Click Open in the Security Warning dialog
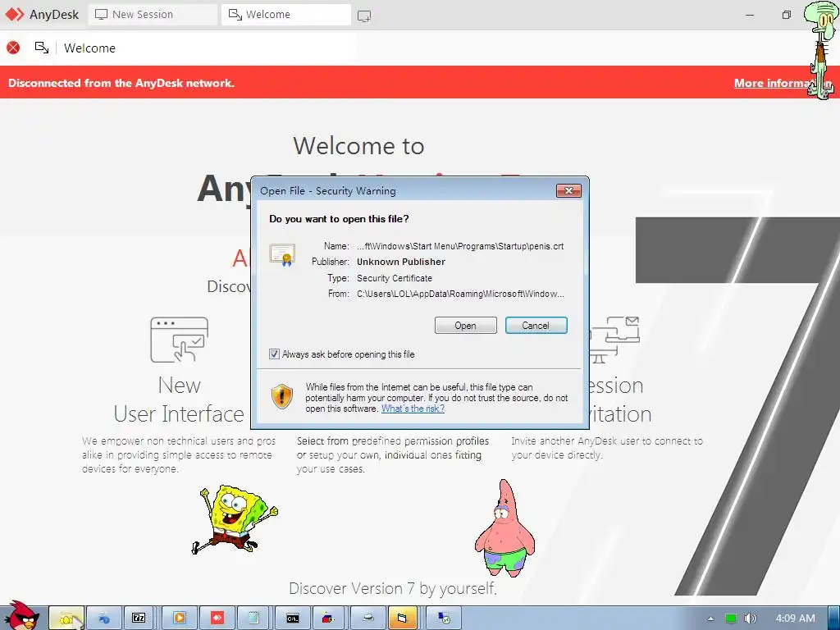 466,325
